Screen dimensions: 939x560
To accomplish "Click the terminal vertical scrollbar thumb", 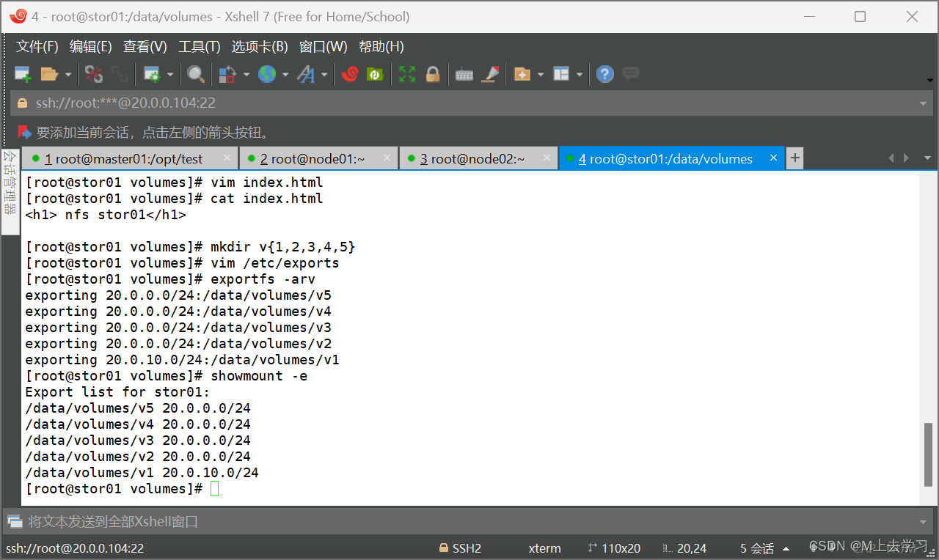I will coord(929,454).
